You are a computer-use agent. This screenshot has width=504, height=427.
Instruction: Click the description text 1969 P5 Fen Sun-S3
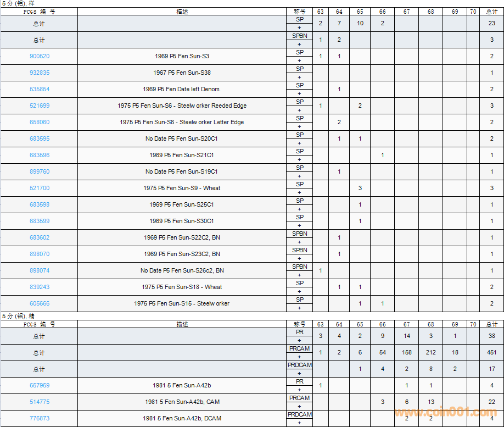[x=182, y=56]
